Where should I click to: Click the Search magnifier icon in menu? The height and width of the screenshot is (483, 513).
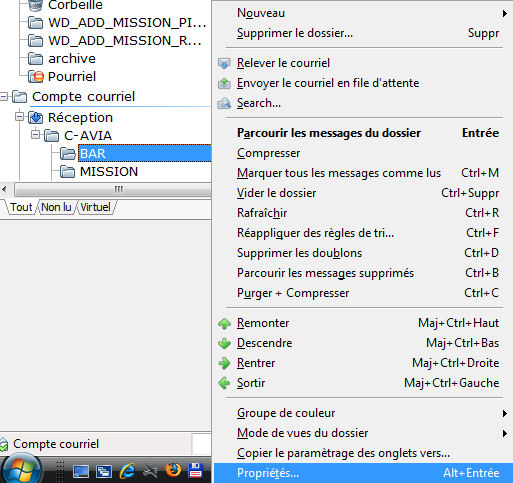pos(224,103)
